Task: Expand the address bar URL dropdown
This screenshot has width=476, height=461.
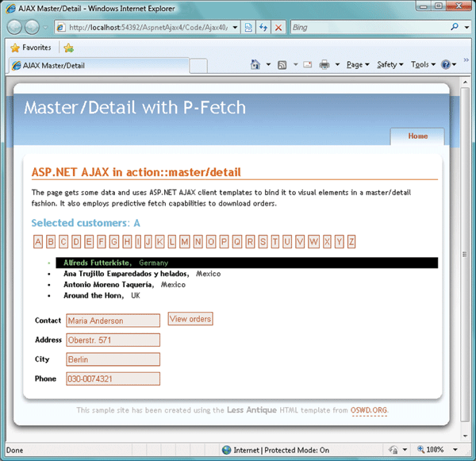Action: [235, 27]
